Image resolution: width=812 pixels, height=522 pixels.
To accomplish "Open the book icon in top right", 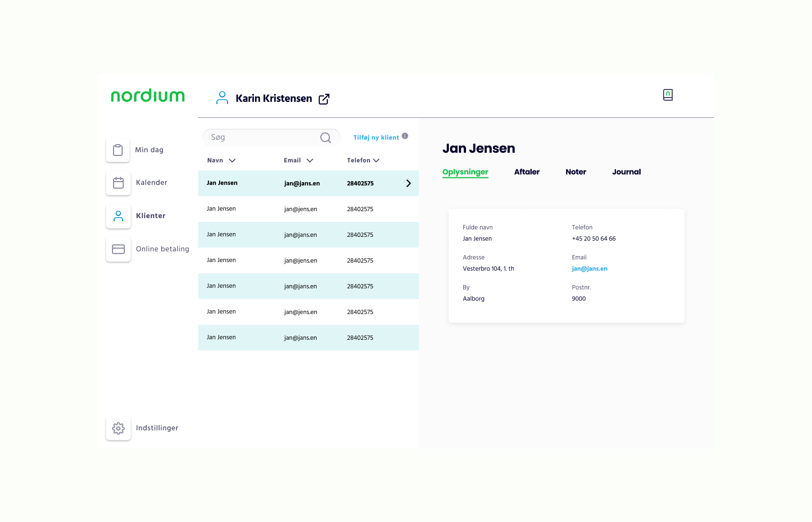I will coord(667,95).
